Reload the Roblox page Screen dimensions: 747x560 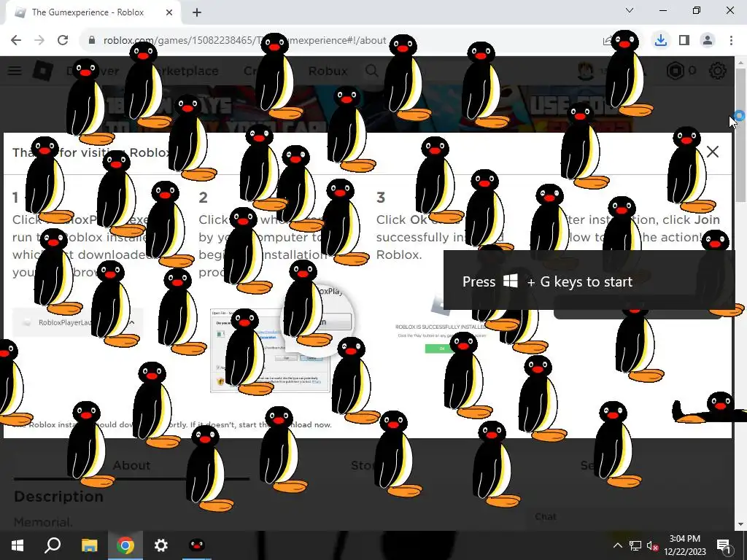(x=63, y=41)
